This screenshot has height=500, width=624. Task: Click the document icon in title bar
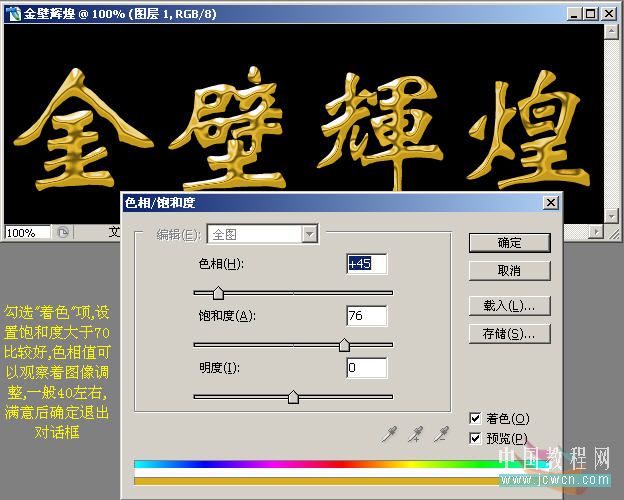pyautogui.click(x=12, y=14)
